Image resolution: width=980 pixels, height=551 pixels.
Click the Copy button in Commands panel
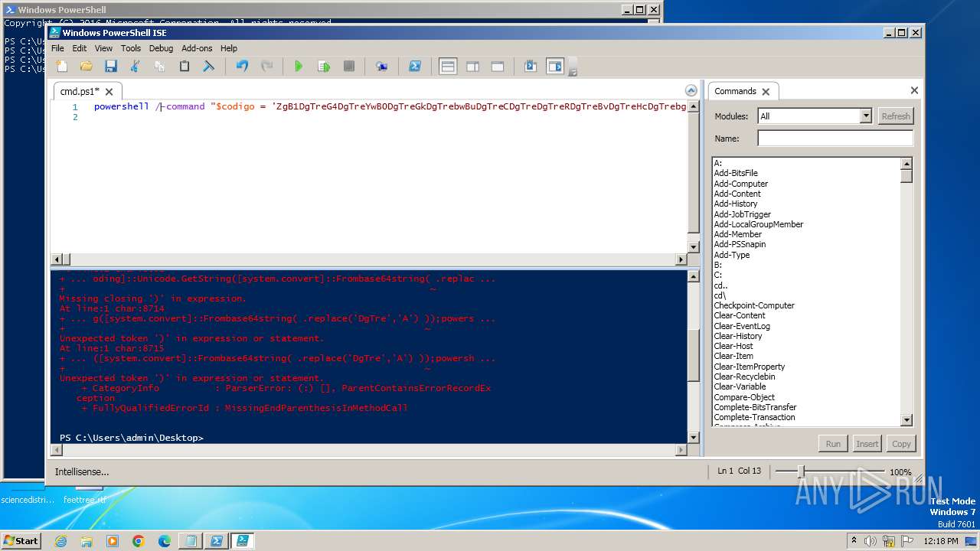(x=902, y=444)
